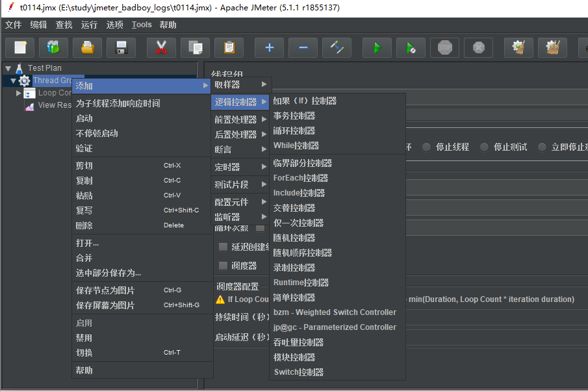Choose While控制器 from submenu

(x=337, y=145)
